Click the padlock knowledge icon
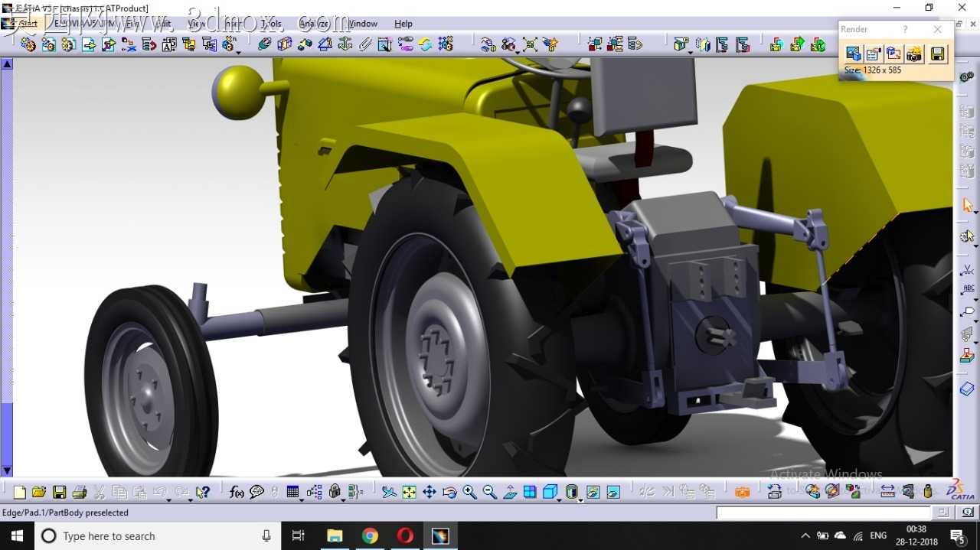The image size is (980, 550). click(x=335, y=492)
